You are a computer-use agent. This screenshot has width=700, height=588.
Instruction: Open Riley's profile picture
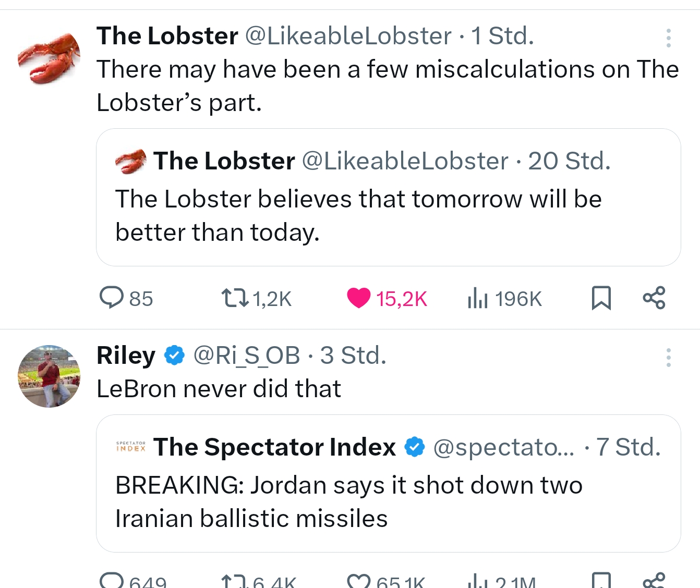tap(49, 376)
